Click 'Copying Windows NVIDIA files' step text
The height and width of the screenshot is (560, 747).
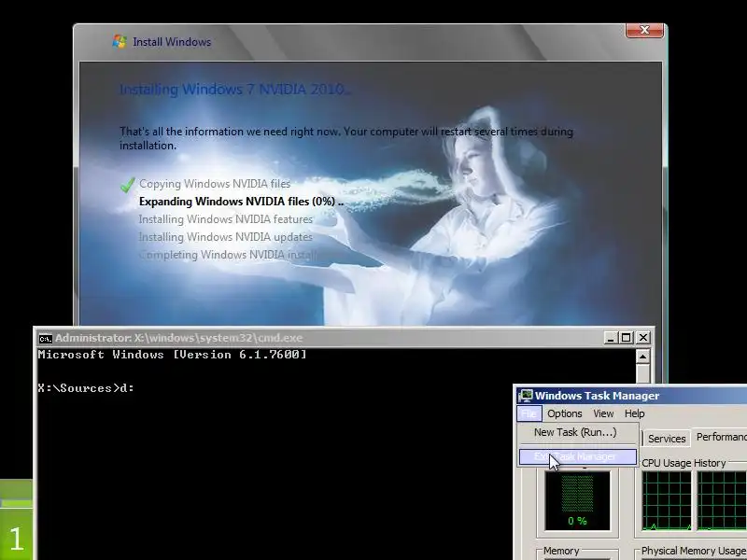pos(215,184)
